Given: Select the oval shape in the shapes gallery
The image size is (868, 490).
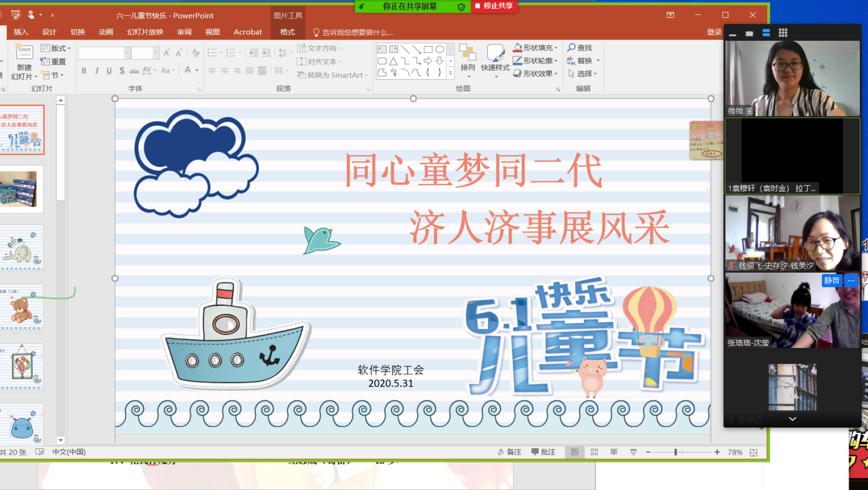Looking at the screenshot, I should (439, 49).
